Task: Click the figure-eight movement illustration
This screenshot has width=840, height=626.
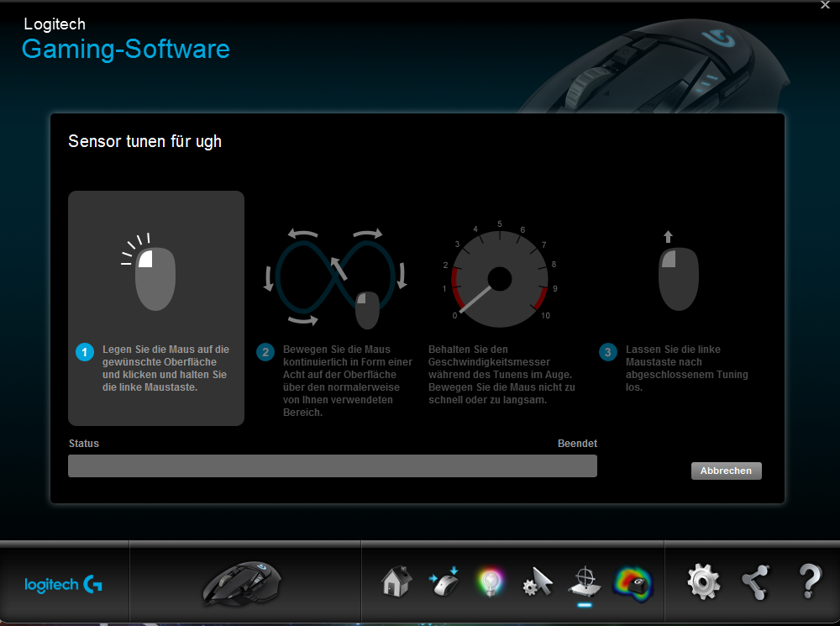Action: click(335, 279)
